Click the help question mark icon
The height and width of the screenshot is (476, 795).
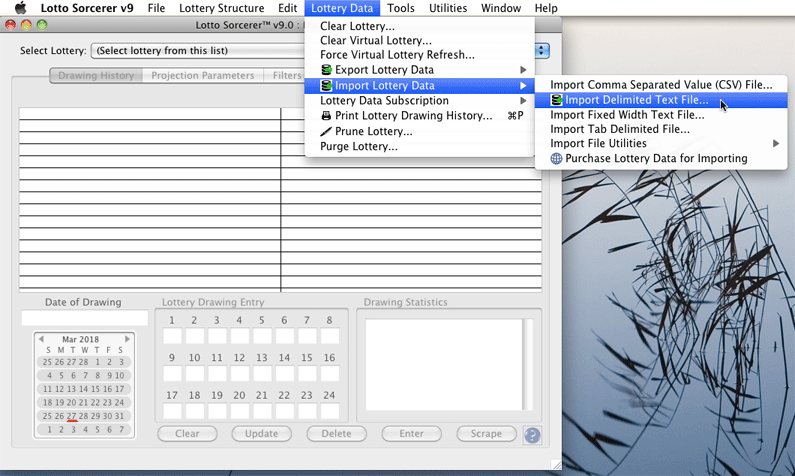[532, 435]
